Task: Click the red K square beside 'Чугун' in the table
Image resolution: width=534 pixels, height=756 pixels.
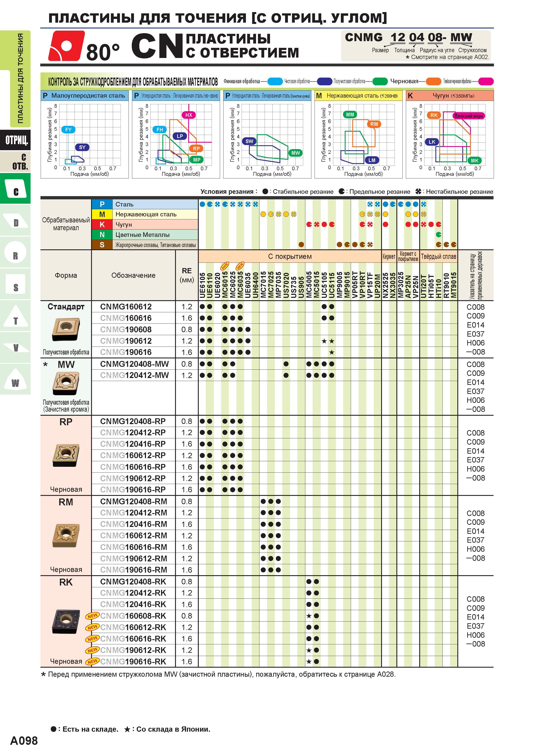Action: click(102, 225)
